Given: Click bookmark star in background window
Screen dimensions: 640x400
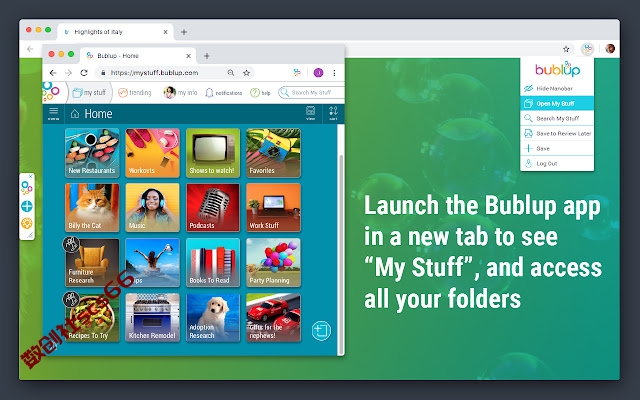Looking at the screenshot, I should point(566,49).
